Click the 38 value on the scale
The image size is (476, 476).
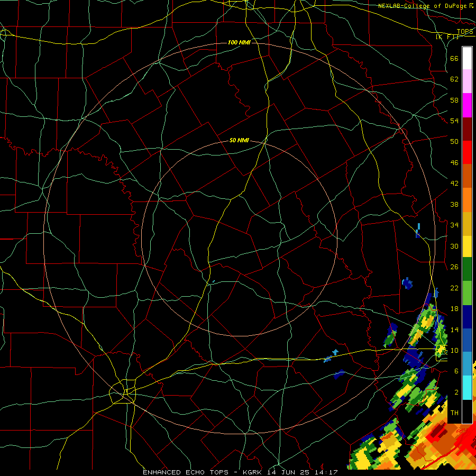coord(454,204)
